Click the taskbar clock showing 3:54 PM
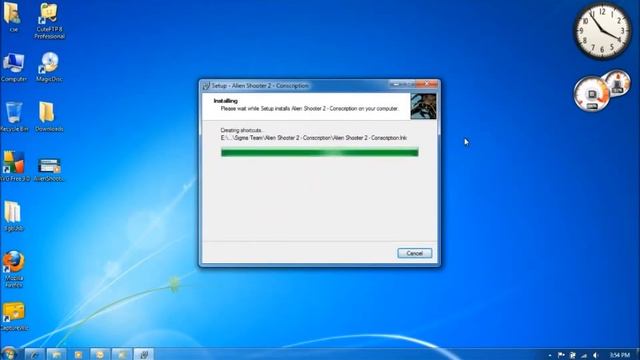The height and width of the screenshot is (360, 640). coord(620,355)
